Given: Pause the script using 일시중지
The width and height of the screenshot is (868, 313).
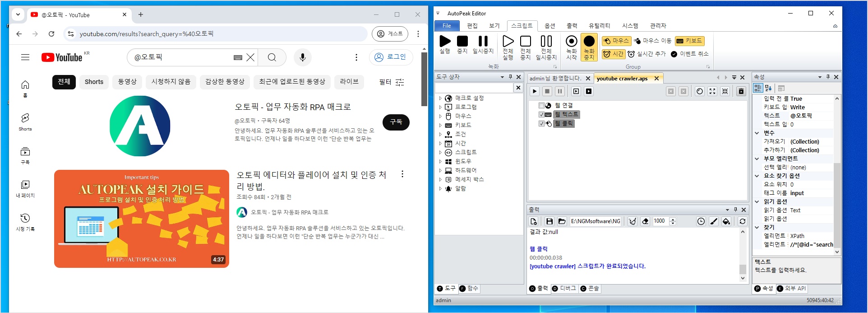Looking at the screenshot, I should click(x=483, y=44).
